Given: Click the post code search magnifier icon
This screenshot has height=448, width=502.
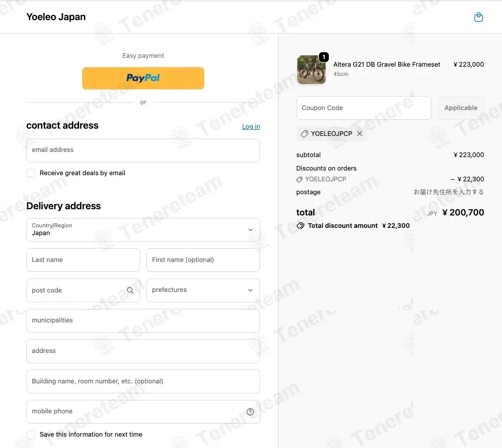Looking at the screenshot, I should (x=130, y=290).
